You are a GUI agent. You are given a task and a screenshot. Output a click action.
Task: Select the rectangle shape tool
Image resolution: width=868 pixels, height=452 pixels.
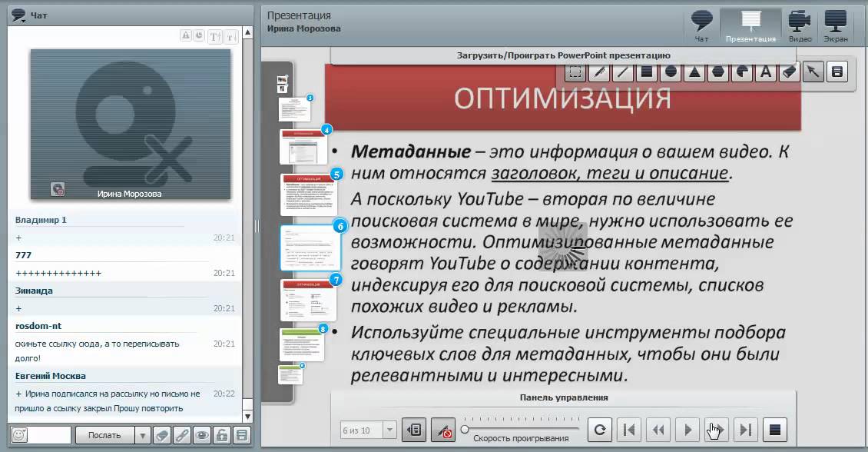[647, 72]
